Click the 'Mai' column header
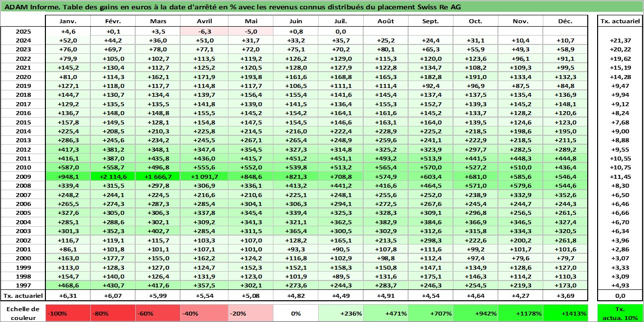The image size is (644, 322). (250, 21)
